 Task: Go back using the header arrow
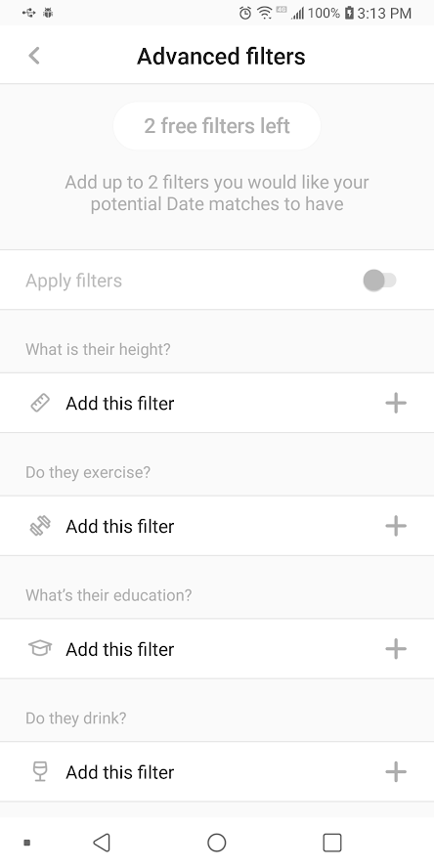pyautogui.click(x=34, y=56)
